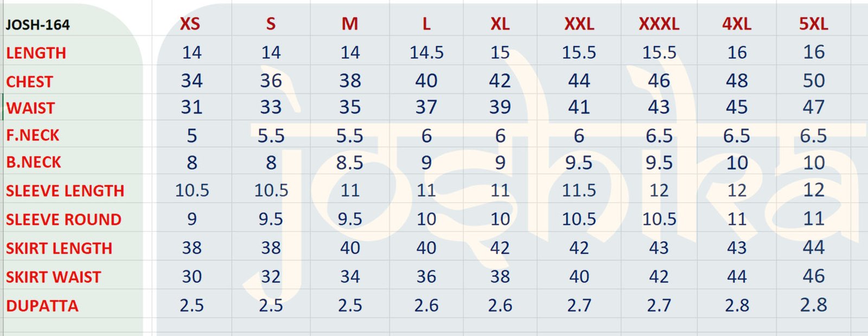
Task: Select the 5XL size column header
Action: 813,24
